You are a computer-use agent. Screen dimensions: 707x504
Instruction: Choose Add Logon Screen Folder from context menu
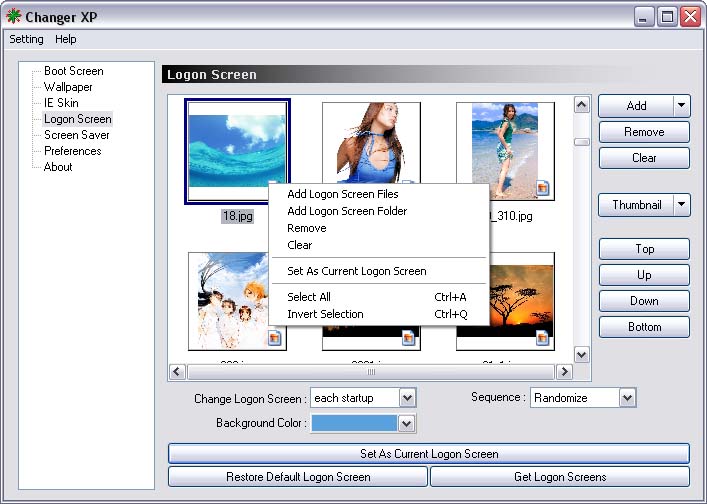click(346, 211)
